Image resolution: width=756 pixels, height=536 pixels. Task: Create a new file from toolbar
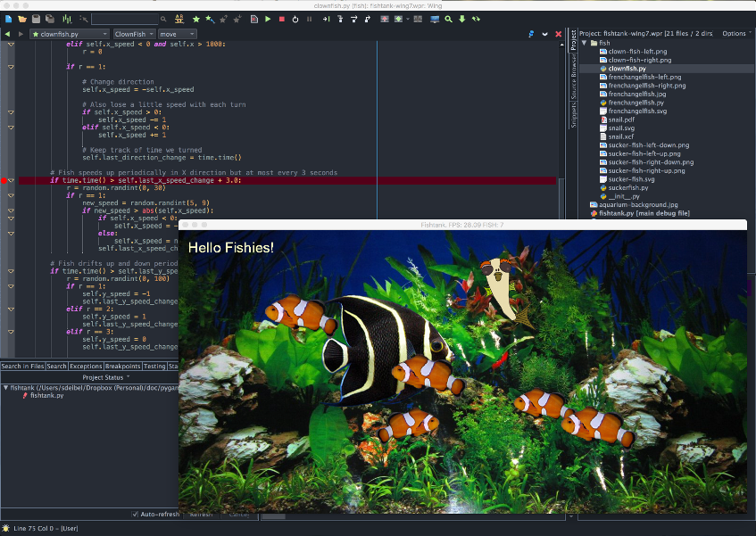(8, 20)
